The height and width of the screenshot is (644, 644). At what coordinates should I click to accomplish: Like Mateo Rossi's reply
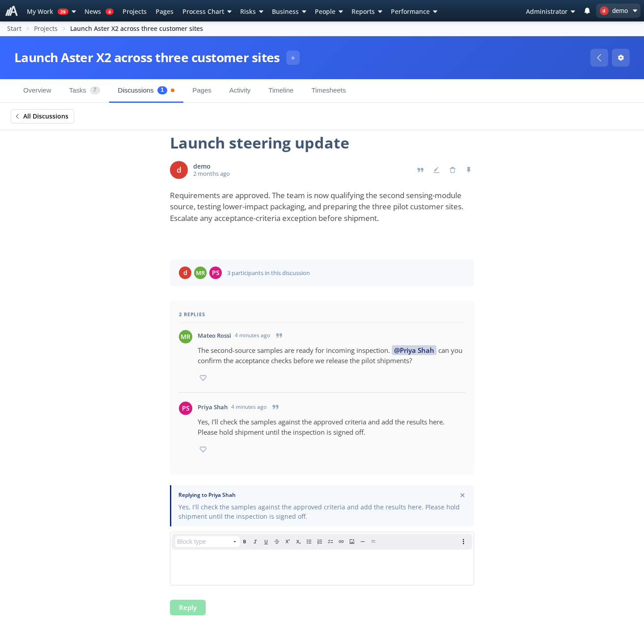203,378
